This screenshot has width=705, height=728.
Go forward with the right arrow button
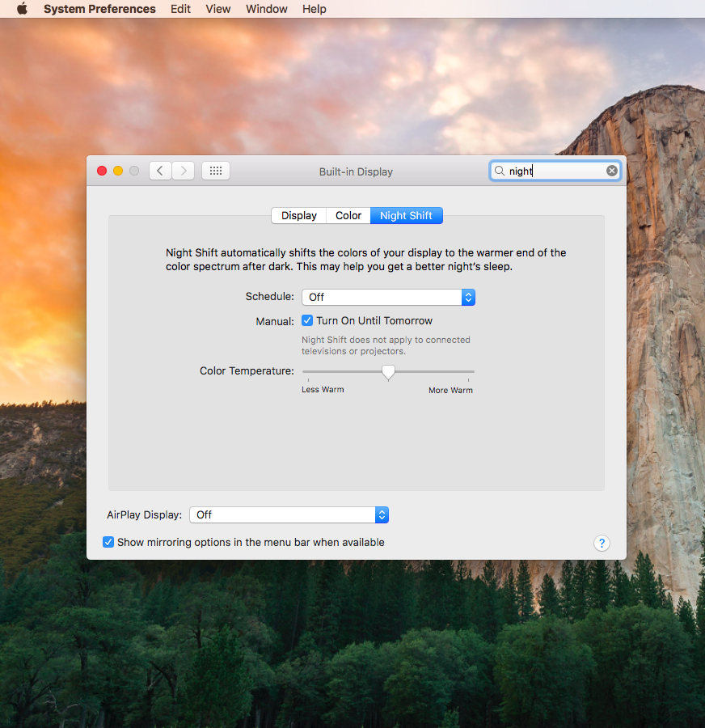184,171
